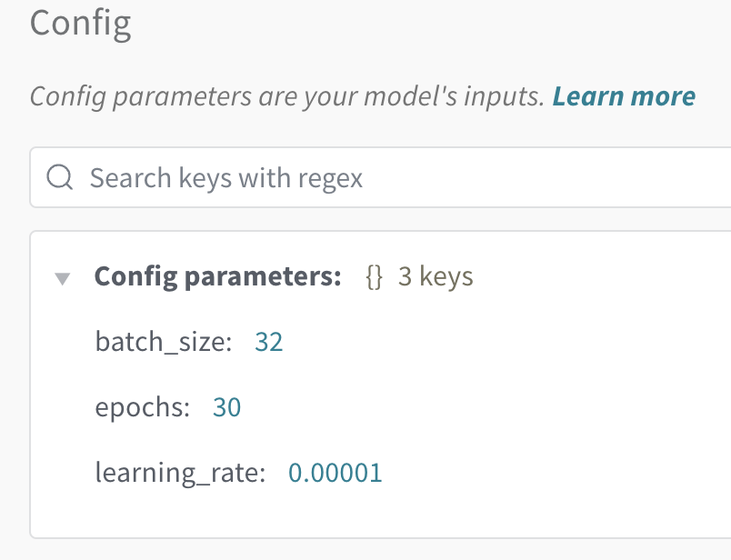Click empty space right of the 0.00001 value
The height and width of the screenshot is (560, 731).
(x=546, y=473)
